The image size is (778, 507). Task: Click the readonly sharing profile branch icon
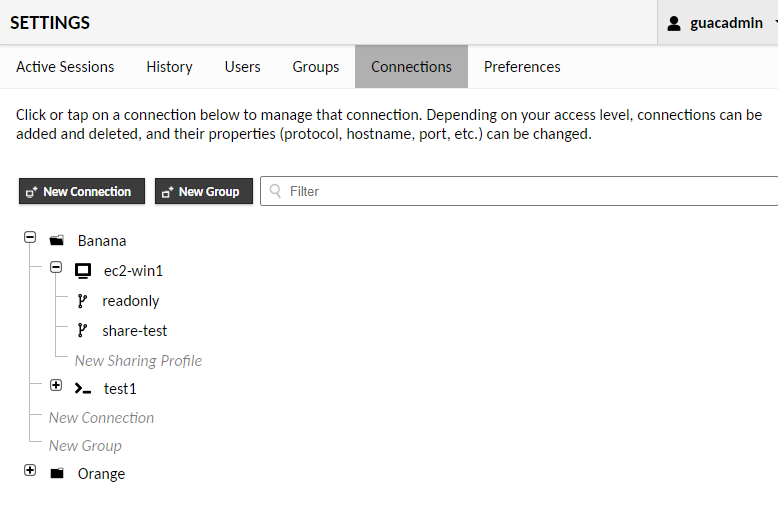tap(82, 301)
